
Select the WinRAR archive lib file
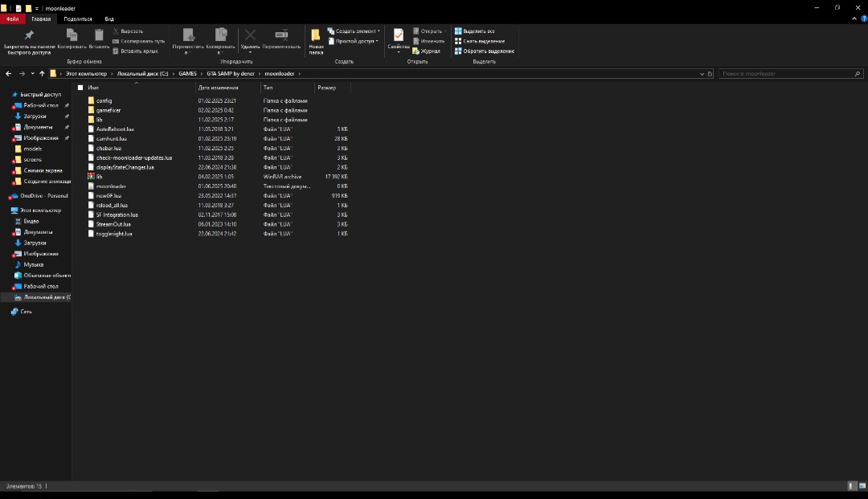click(x=100, y=177)
